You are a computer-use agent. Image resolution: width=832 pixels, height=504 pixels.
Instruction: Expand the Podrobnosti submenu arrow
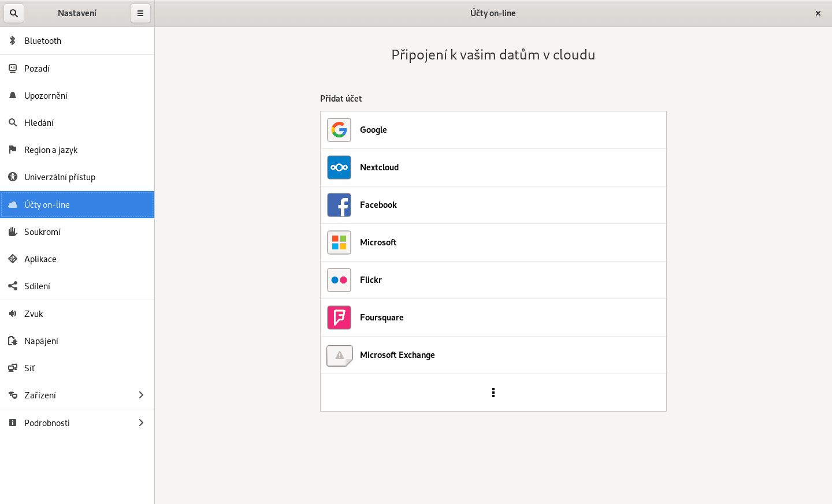point(141,423)
